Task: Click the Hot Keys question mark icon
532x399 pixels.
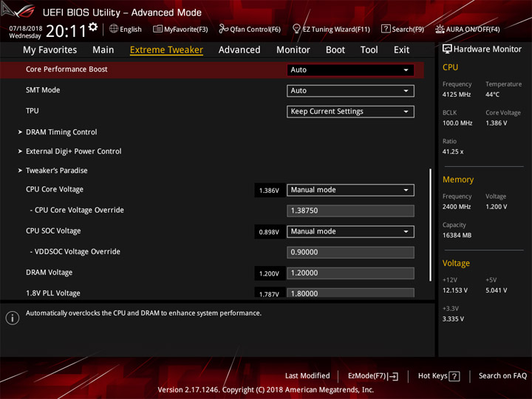Action: [454, 376]
